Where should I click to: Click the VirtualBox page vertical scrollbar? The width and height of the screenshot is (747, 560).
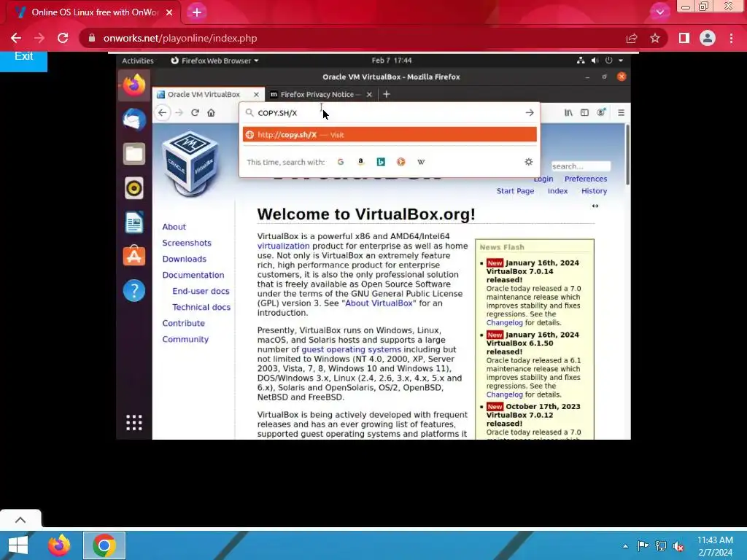point(627,155)
